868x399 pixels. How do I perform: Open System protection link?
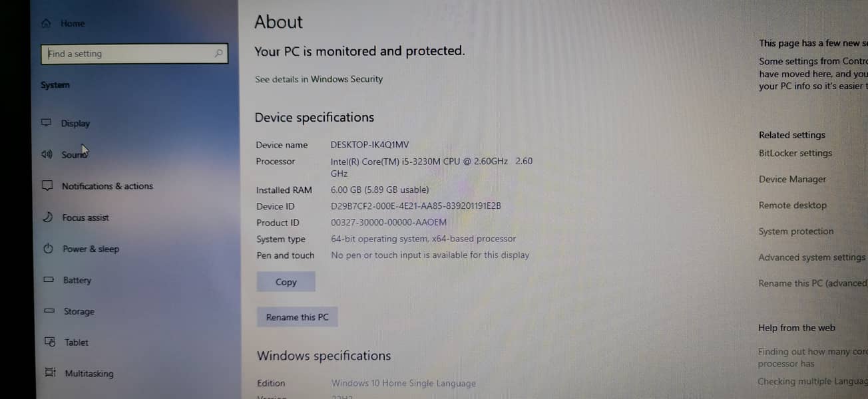click(796, 231)
